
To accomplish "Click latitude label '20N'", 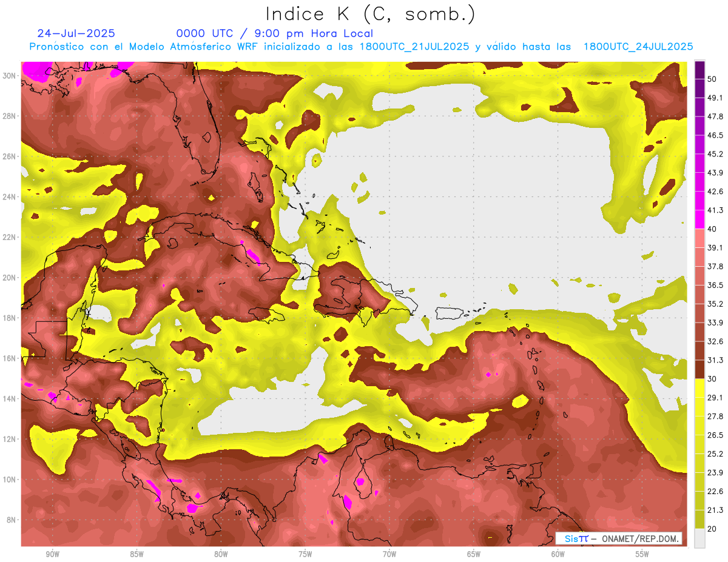I will click(10, 278).
